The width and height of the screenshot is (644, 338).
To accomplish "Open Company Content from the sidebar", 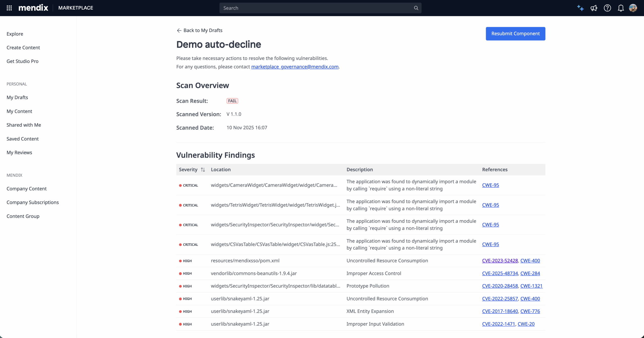I will 26,188.
